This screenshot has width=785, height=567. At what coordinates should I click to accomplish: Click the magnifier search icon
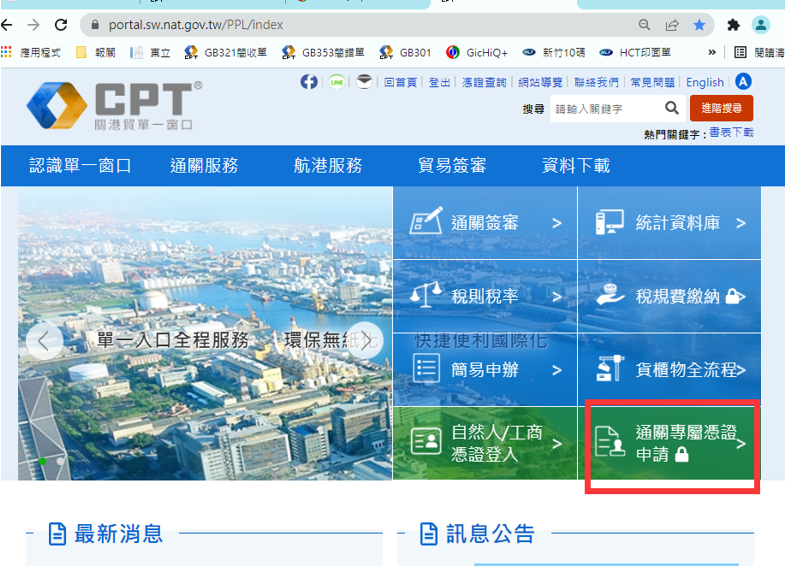(x=672, y=108)
